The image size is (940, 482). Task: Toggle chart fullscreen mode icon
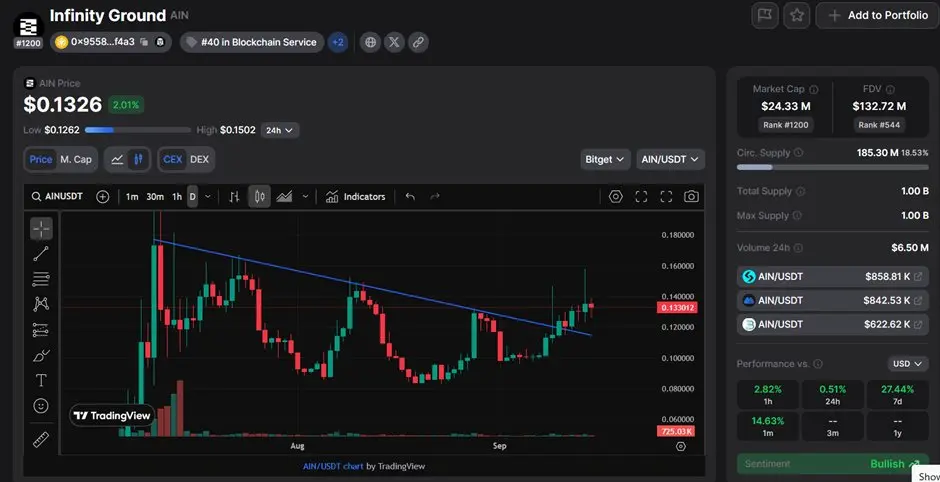(666, 197)
